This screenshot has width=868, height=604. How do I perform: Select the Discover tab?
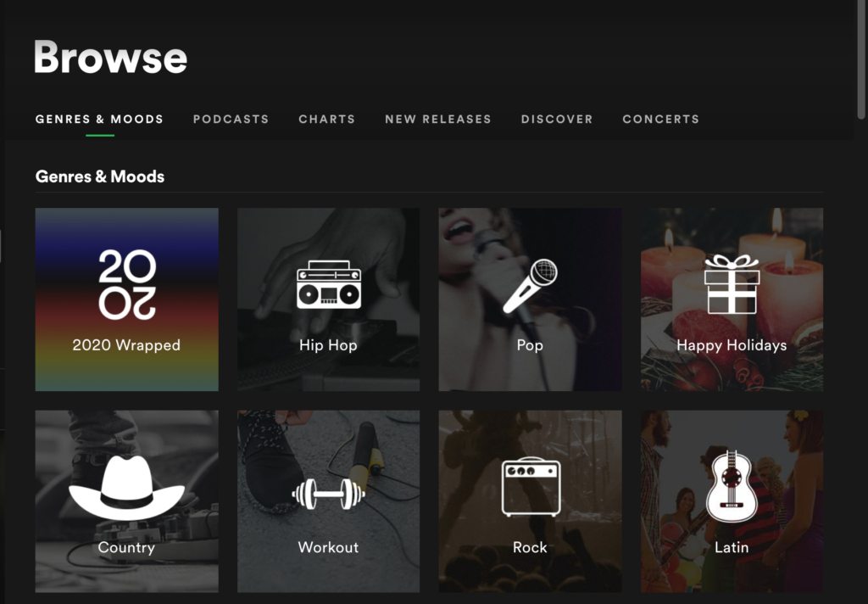tap(557, 119)
